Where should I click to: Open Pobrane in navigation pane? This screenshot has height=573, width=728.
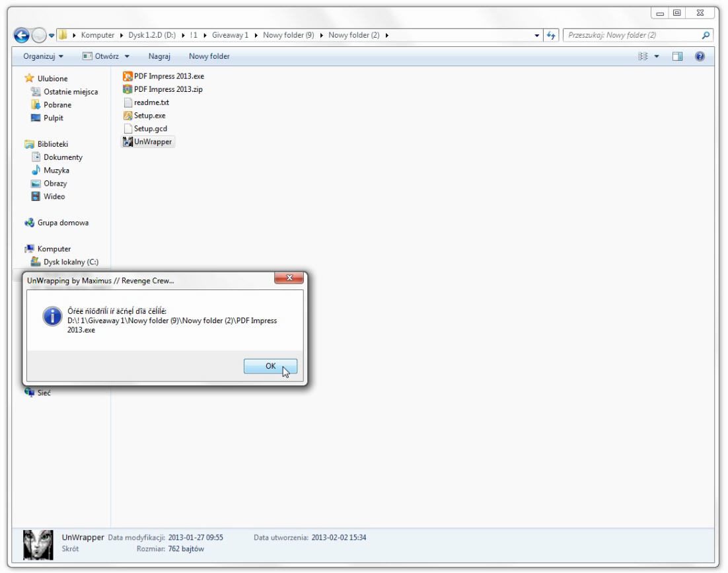pyautogui.click(x=57, y=105)
